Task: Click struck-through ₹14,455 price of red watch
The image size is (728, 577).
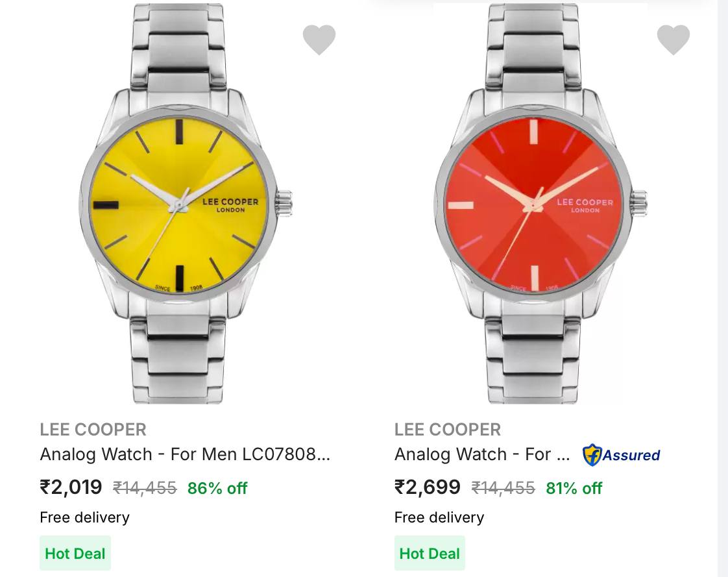Action: (504, 488)
